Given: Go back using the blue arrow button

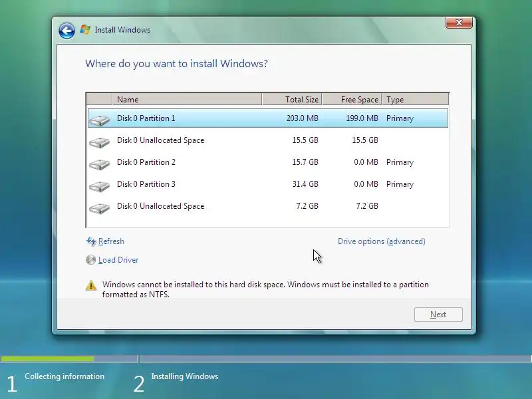Looking at the screenshot, I should coord(66,31).
